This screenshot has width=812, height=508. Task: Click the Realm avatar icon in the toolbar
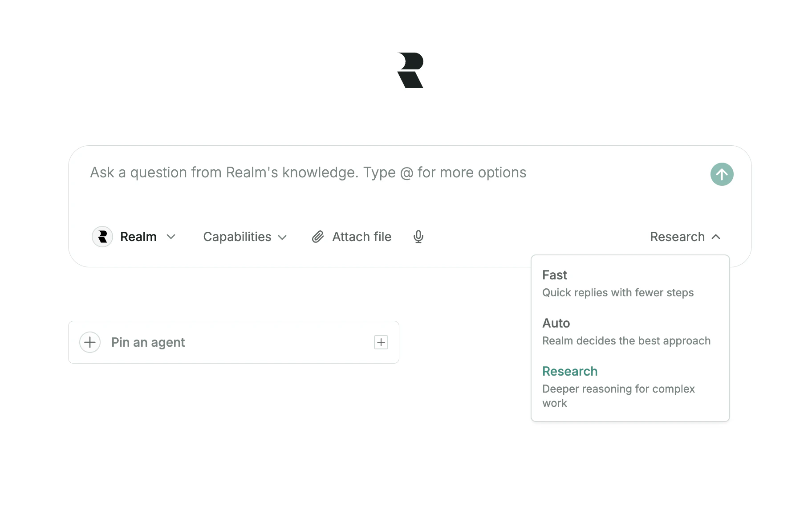tap(102, 237)
